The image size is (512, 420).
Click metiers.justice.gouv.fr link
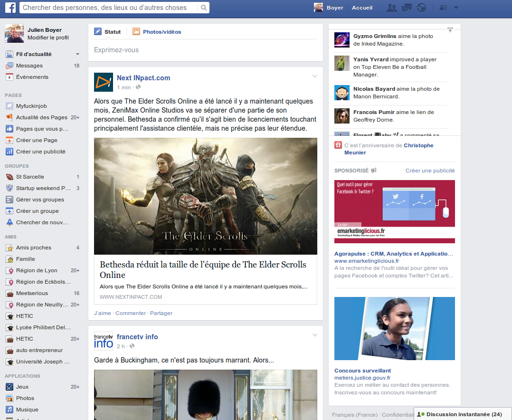[362, 378]
